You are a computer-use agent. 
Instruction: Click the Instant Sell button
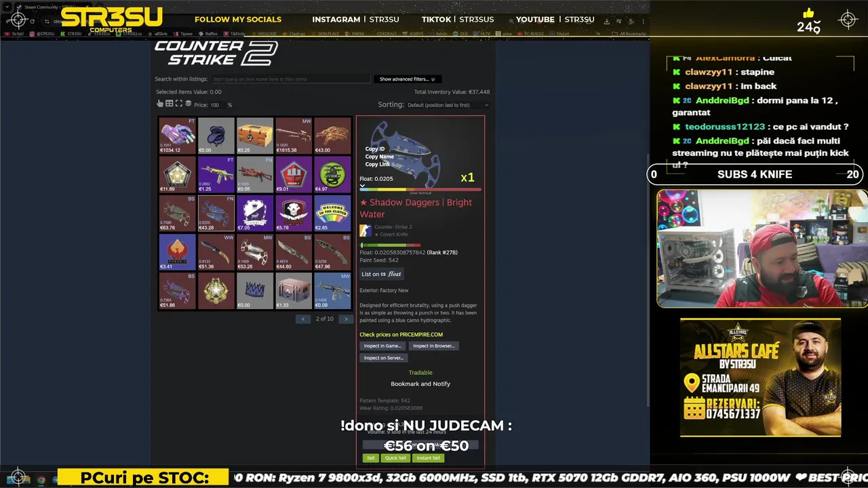click(428, 458)
